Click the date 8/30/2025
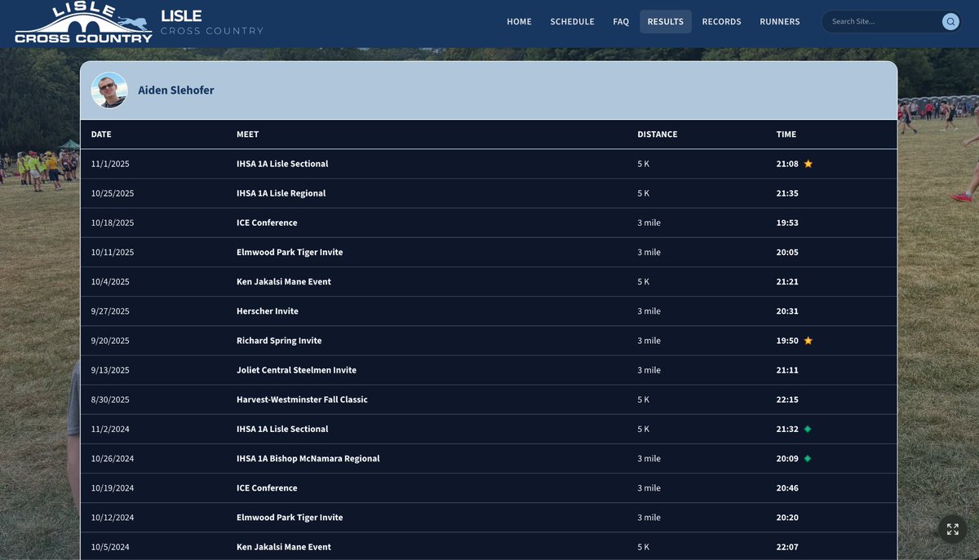This screenshot has width=979, height=560. (x=110, y=399)
